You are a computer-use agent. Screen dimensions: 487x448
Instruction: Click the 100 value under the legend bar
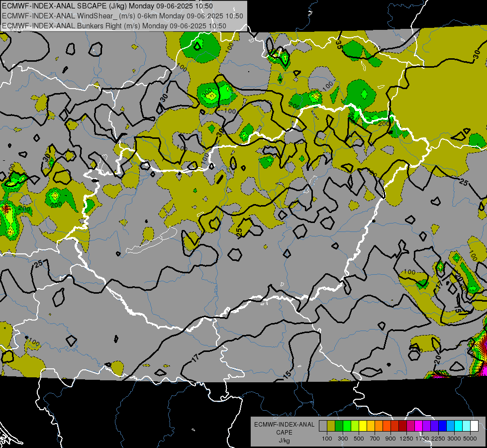[x=327, y=439]
